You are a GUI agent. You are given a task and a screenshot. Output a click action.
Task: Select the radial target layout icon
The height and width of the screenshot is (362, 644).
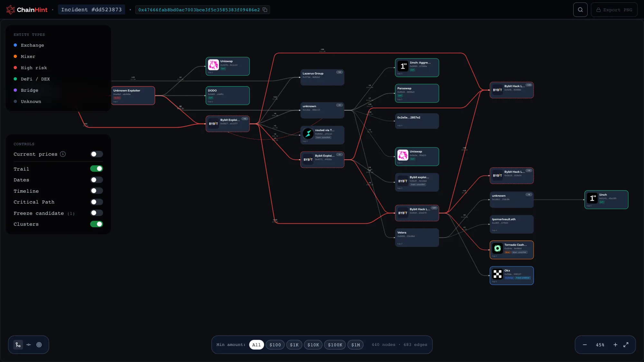[x=39, y=345]
